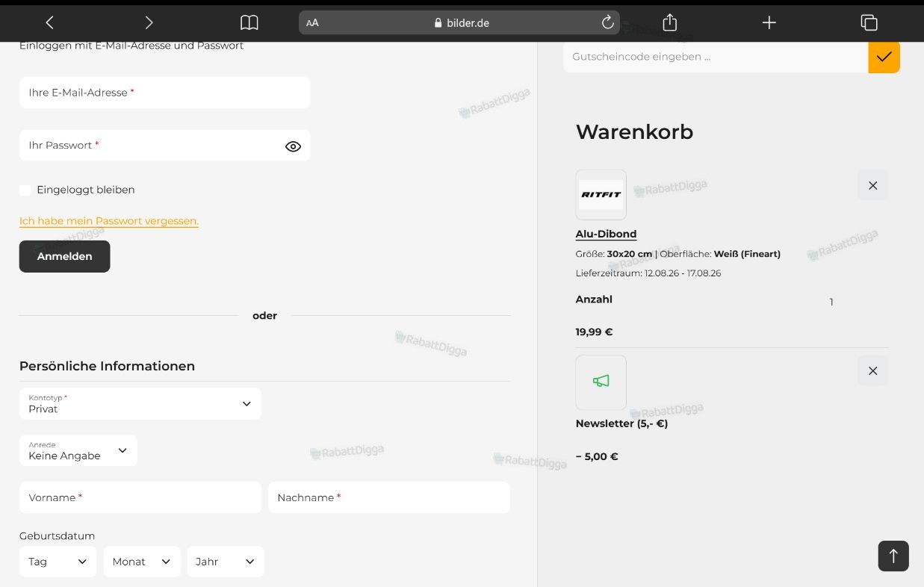
Task: Select the bilder.de address bar
Action: point(459,22)
